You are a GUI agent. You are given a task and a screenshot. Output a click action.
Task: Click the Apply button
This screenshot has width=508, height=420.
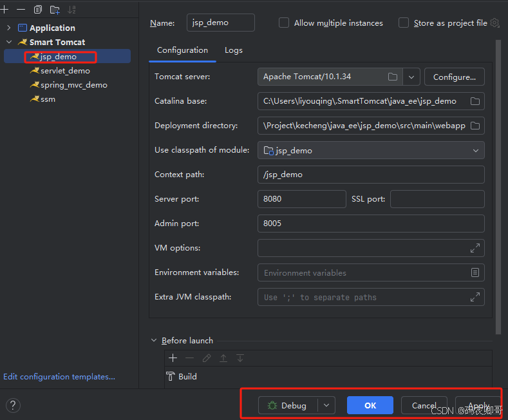478,405
